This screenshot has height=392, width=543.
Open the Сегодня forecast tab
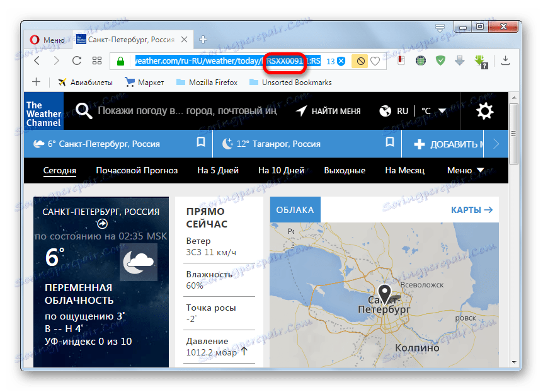coord(60,171)
